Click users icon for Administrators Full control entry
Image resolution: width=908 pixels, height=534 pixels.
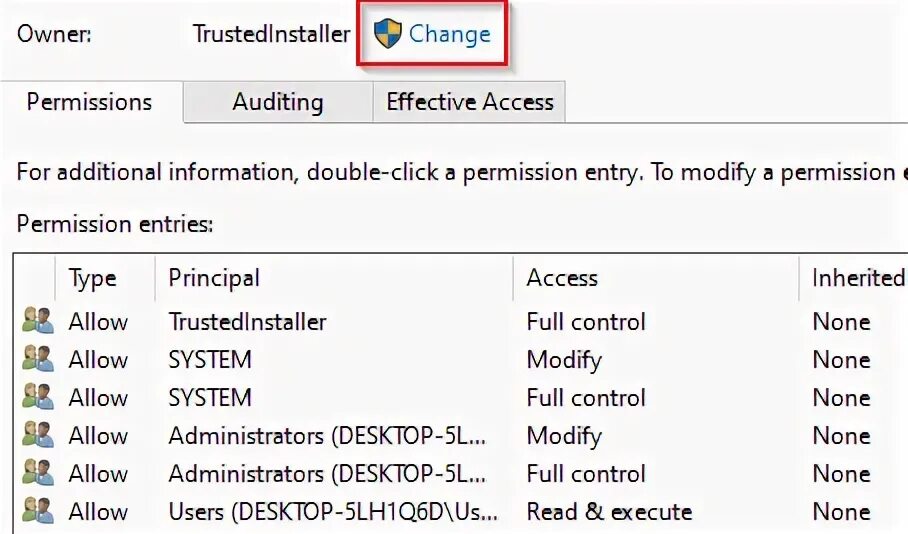tap(38, 473)
